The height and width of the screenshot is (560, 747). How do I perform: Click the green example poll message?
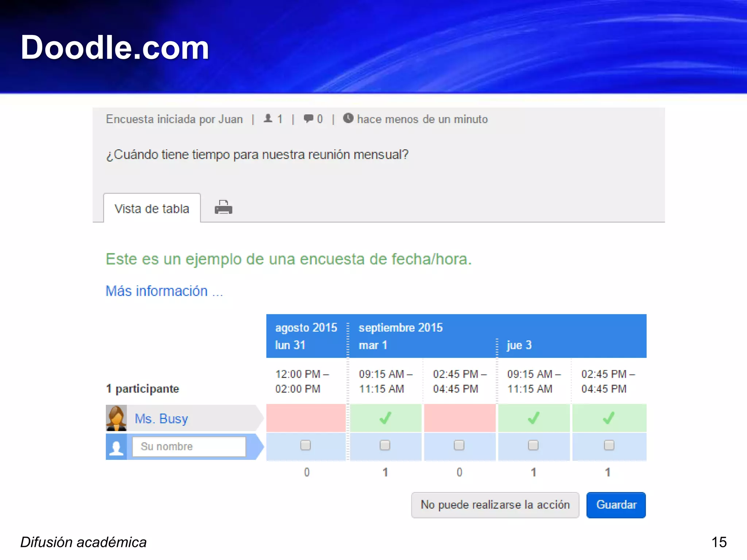coord(289,259)
